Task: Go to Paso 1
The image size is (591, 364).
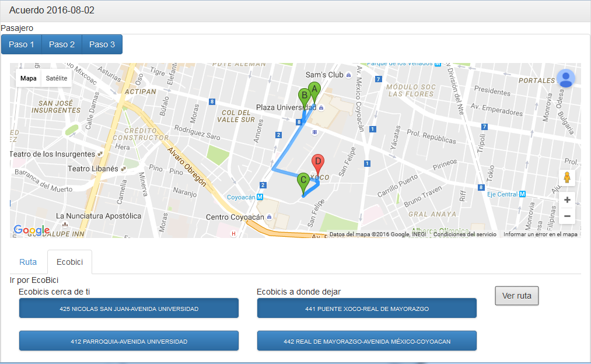Action: point(22,44)
